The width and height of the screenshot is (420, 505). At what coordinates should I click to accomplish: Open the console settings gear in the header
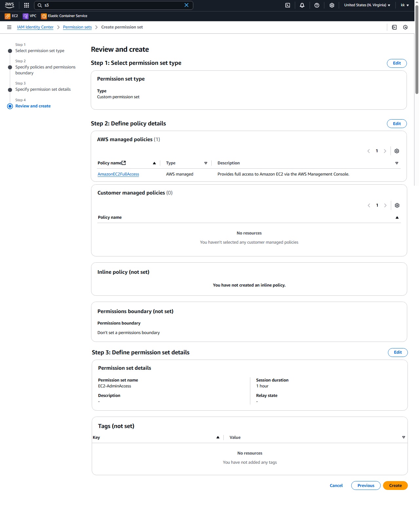click(x=332, y=5)
